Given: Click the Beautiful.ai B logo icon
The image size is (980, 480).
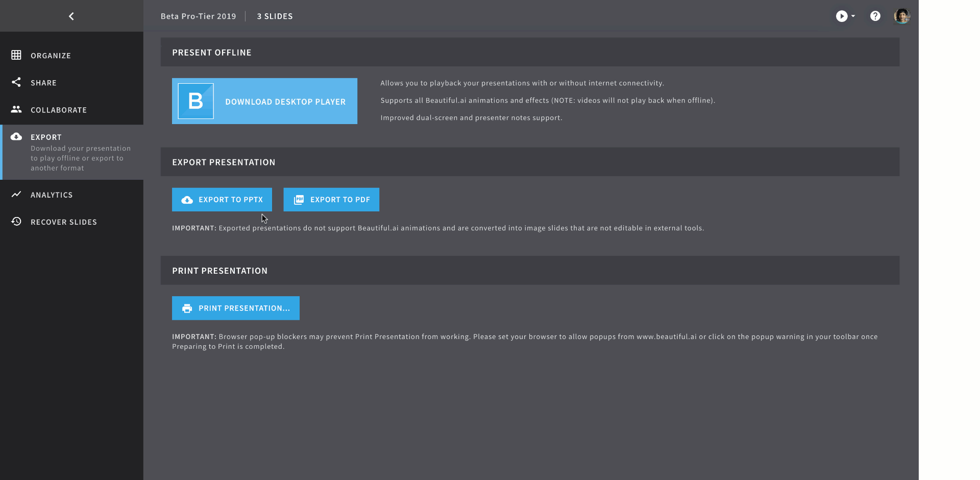Looking at the screenshot, I should click(195, 101).
